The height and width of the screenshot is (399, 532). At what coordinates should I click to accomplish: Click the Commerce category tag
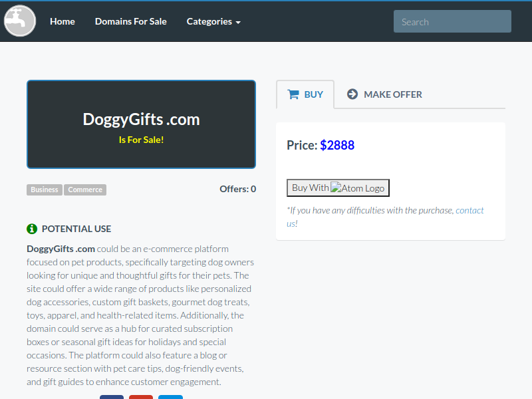[x=85, y=190]
